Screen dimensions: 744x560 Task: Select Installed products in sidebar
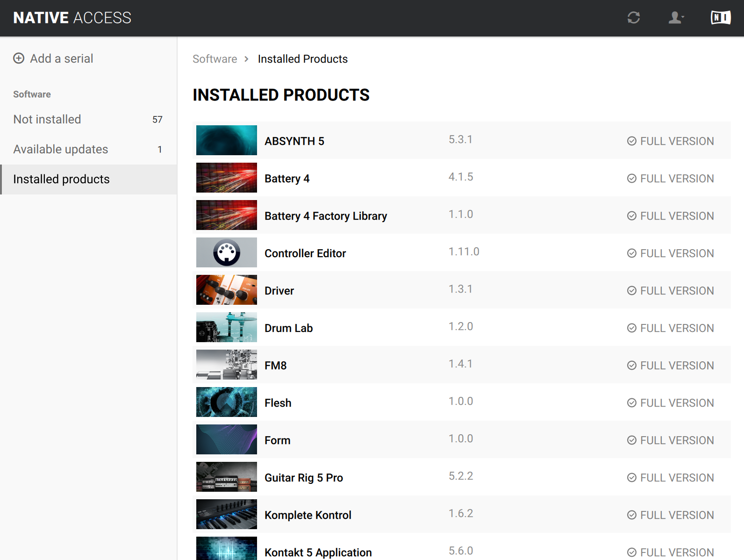(x=88, y=179)
